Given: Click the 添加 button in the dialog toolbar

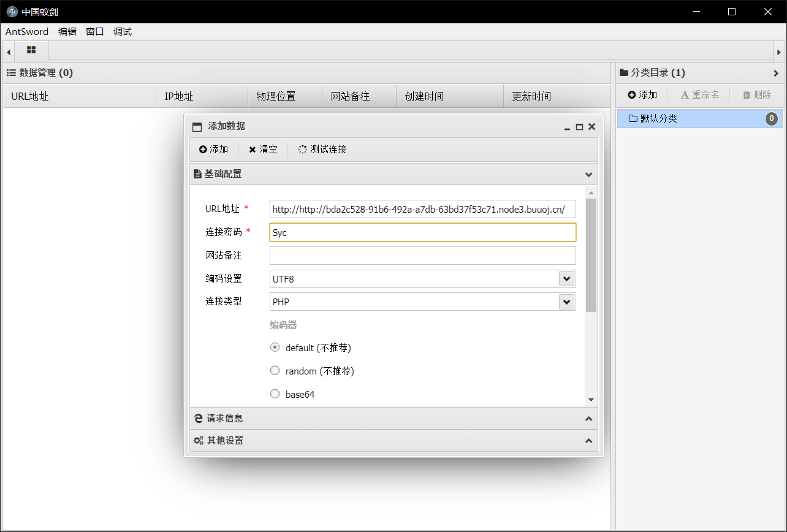Looking at the screenshot, I should [x=214, y=149].
